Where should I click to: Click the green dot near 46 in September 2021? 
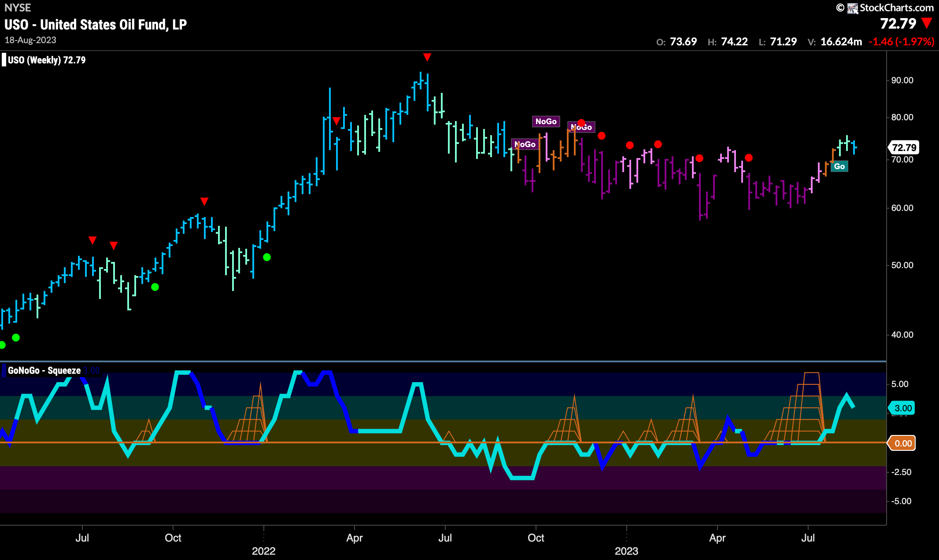click(155, 287)
